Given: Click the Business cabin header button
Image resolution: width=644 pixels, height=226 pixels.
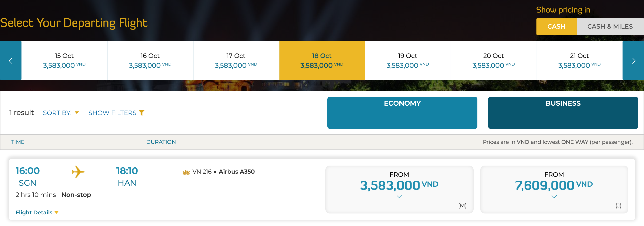Looking at the screenshot, I should click(563, 113).
